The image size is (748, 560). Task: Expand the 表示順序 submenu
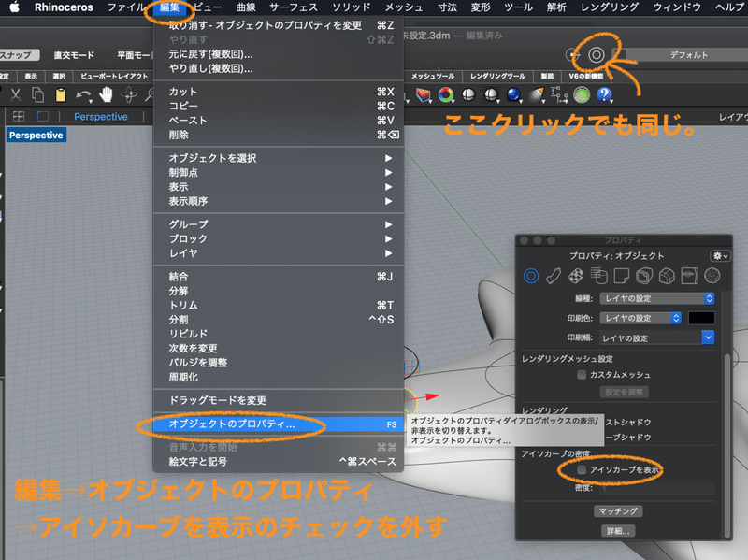278,201
